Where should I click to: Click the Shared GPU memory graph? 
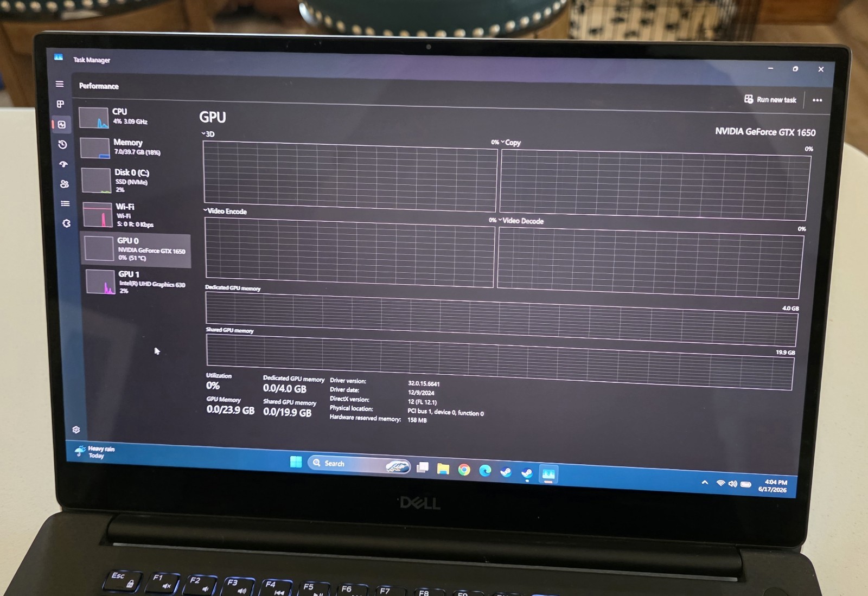(500, 362)
